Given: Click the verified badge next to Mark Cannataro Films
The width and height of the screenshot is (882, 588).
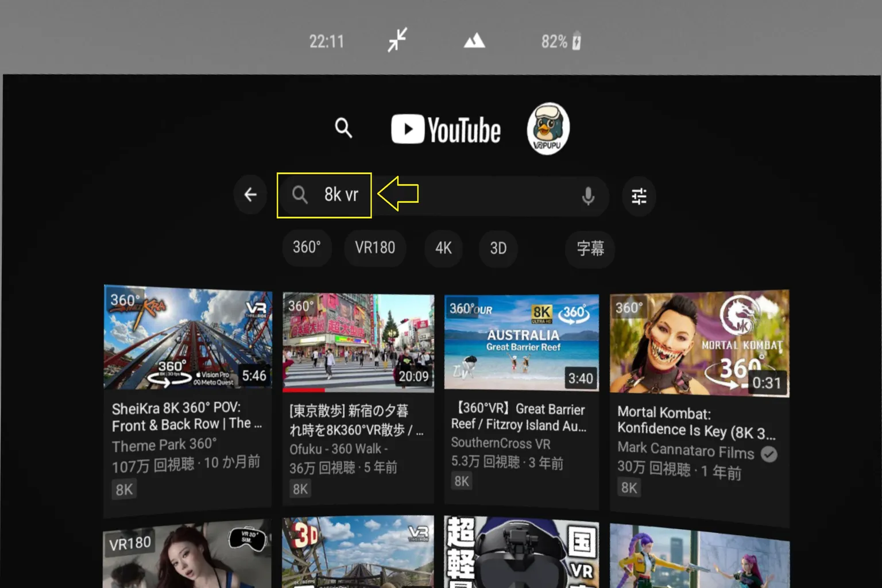Looking at the screenshot, I should [769, 454].
